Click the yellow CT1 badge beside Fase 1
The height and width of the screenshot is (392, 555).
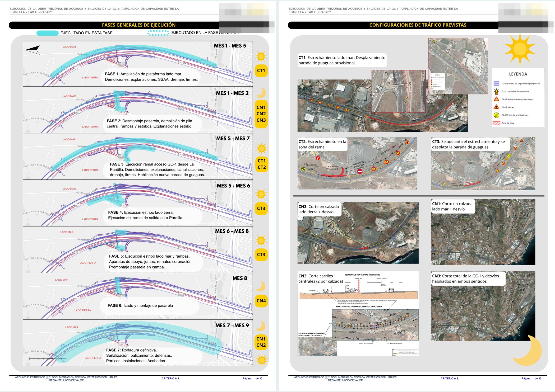click(x=261, y=71)
